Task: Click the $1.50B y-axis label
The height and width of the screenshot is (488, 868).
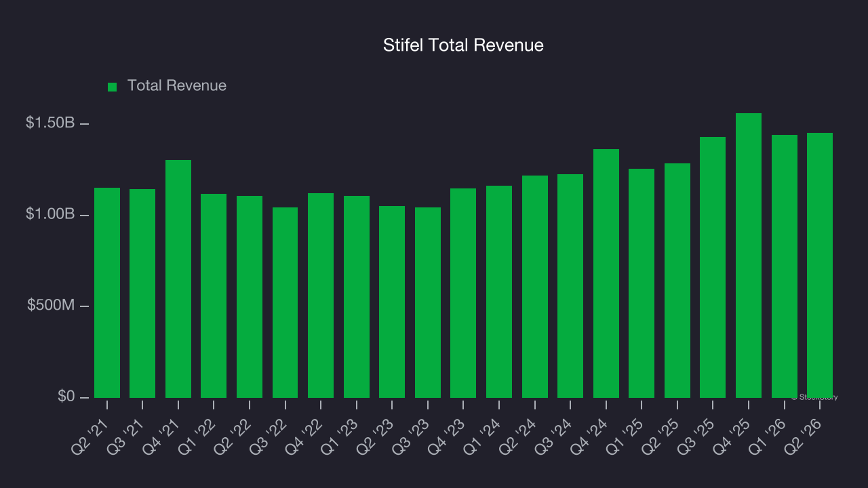Action: [50, 123]
